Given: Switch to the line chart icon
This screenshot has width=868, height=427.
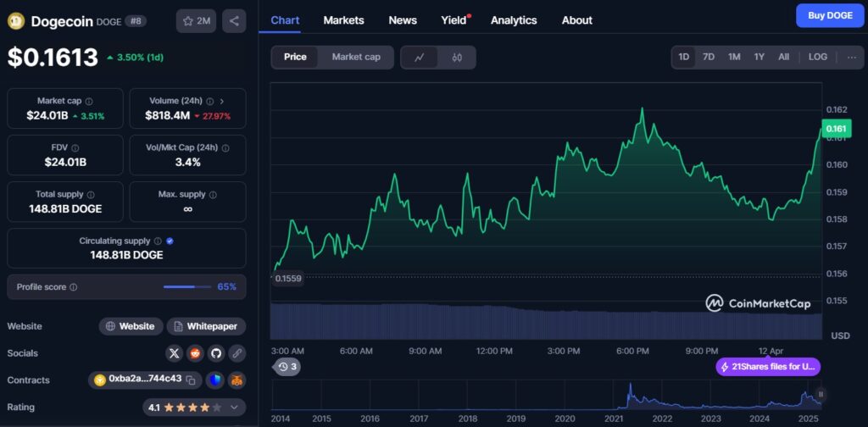Looking at the screenshot, I should [419, 57].
